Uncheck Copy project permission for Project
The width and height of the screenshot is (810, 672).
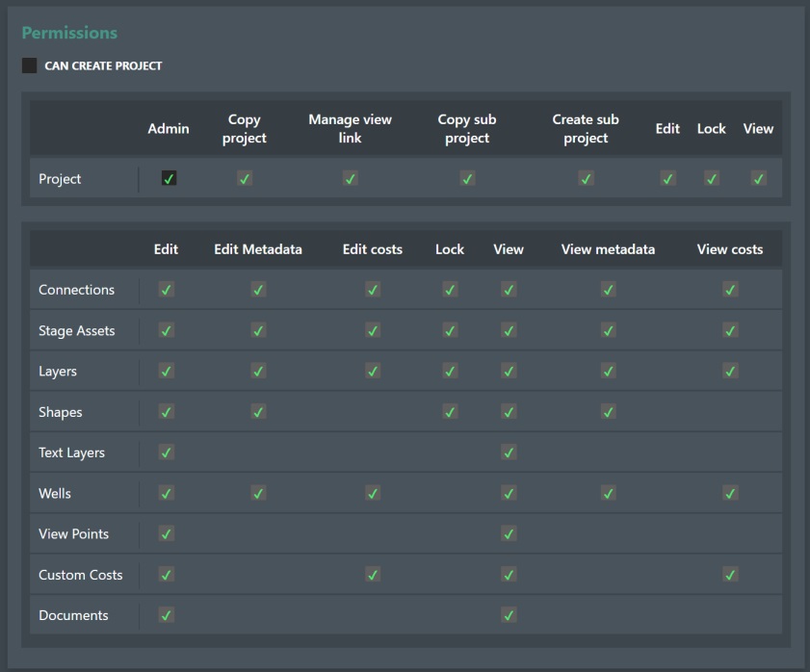coord(245,179)
